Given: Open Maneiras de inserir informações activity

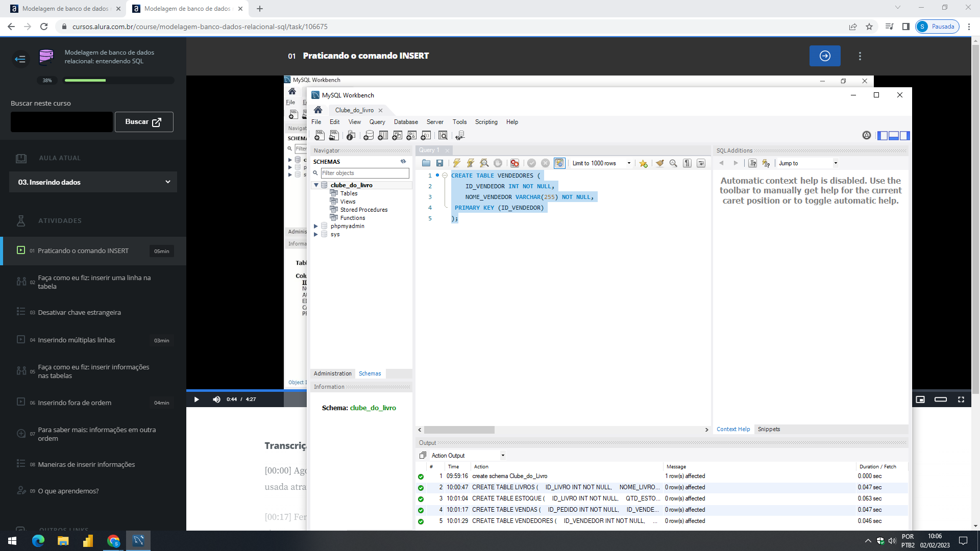Looking at the screenshot, I should pos(86,464).
